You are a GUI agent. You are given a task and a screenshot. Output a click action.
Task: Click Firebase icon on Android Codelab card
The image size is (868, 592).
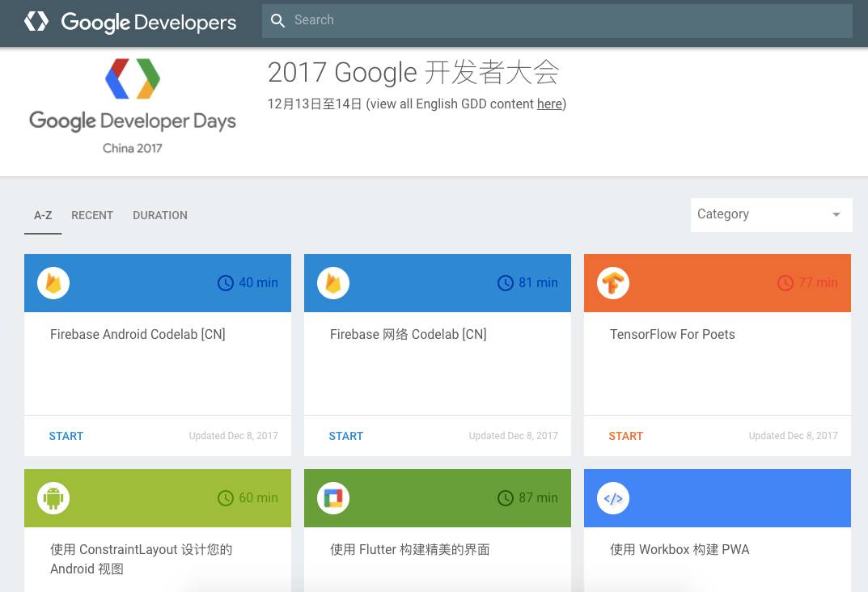53,283
